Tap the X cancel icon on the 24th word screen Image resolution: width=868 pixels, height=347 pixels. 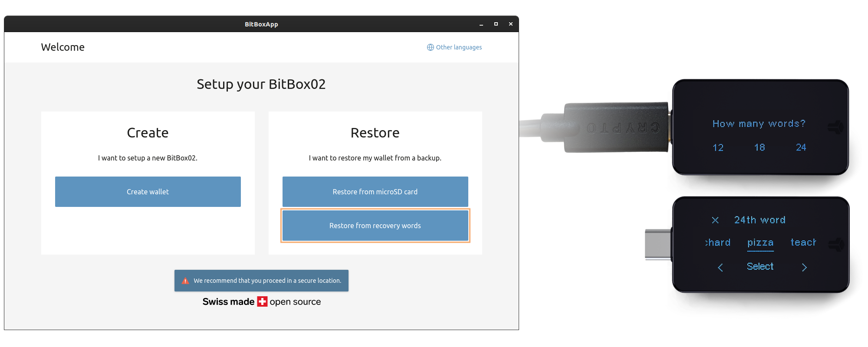(x=715, y=220)
